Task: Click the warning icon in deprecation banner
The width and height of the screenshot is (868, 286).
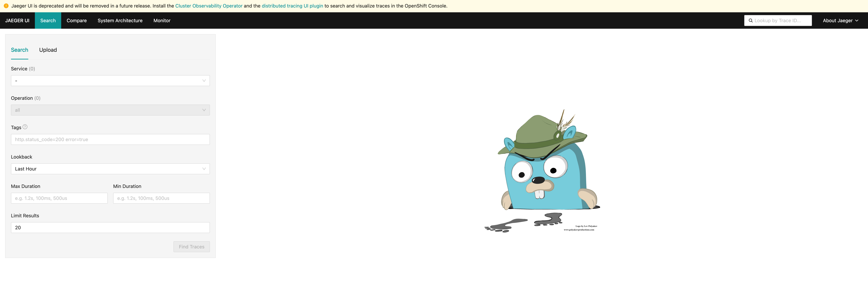Action: pyautogui.click(x=6, y=6)
